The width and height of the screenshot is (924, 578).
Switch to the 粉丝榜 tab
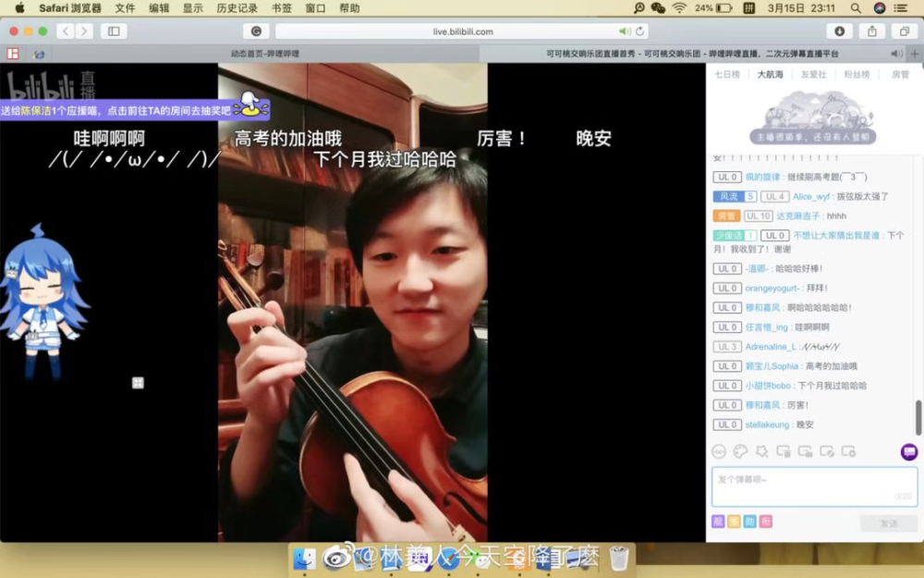coord(857,75)
